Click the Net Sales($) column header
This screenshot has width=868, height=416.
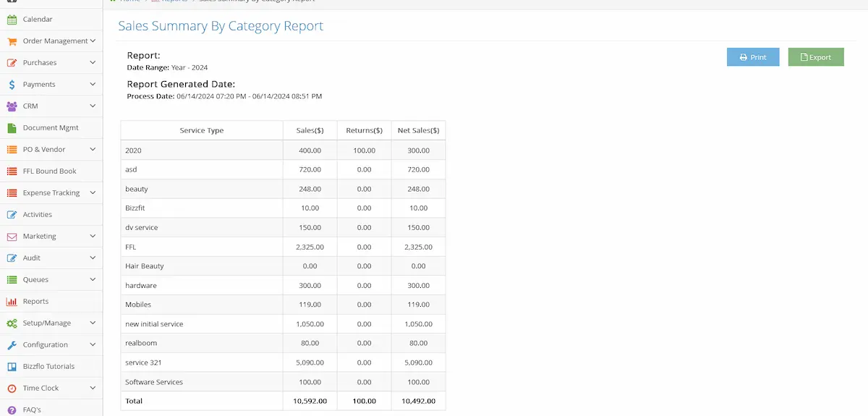click(418, 130)
